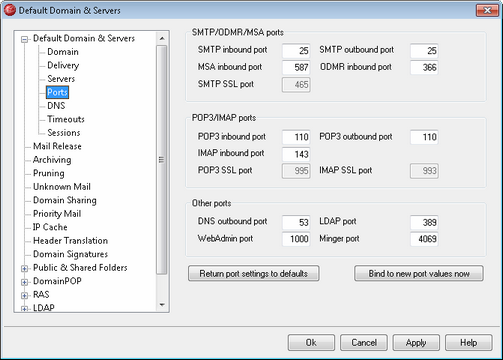The height and width of the screenshot is (360, 503).
Task: Expand the RAS tree node
Action: pyautogui.click(x=24, y=295)
